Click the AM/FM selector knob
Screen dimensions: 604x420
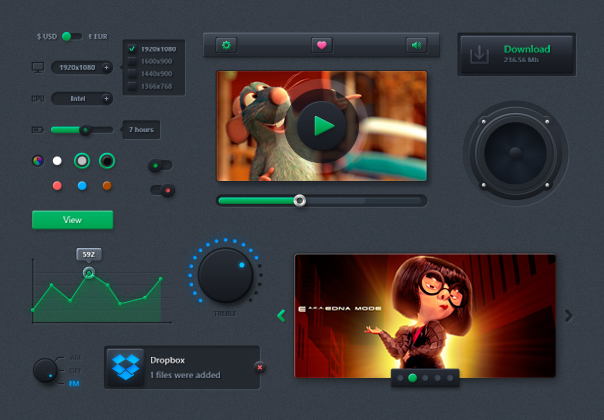tap(45, 370)
